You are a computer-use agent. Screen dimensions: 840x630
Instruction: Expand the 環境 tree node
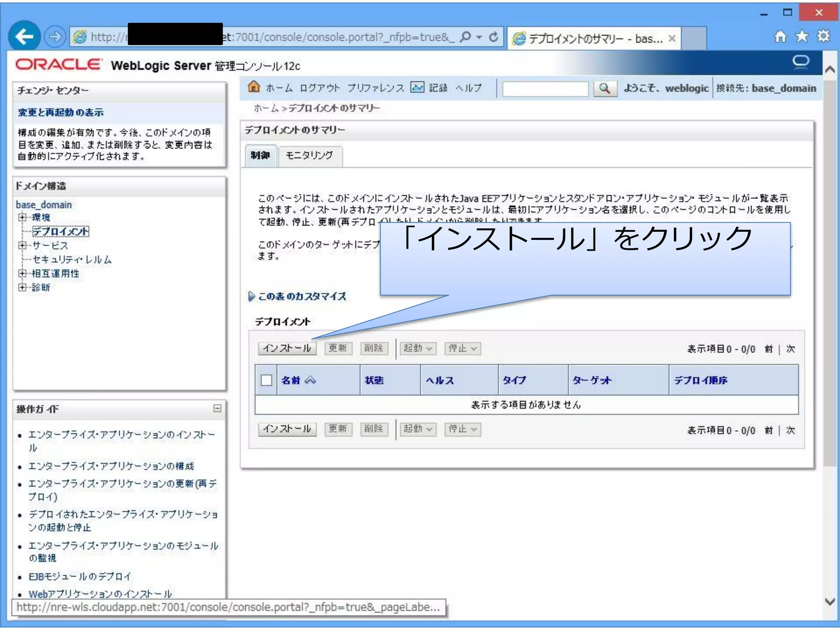(22, 217)
